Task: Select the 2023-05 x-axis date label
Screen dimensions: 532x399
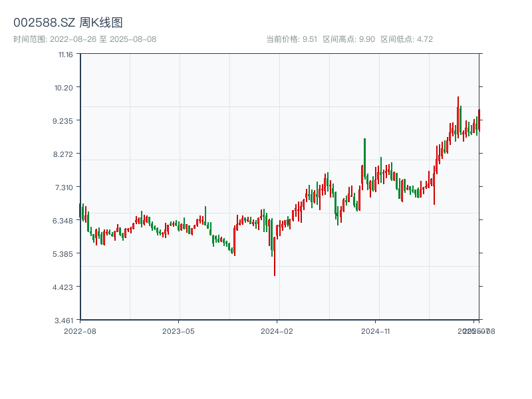Action: [x=178, y=331]
